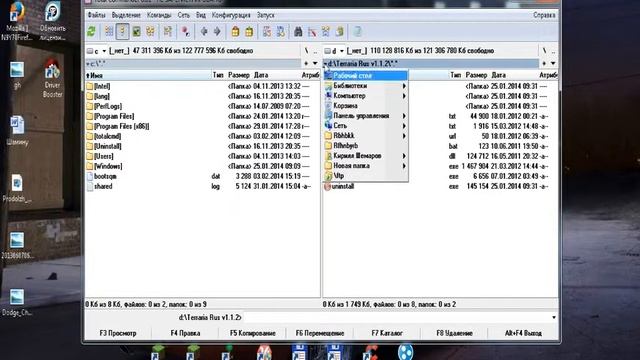
Task: Expand the Библиотеки submenu entry
Action: pyautogui.click(x=366, y=86)
